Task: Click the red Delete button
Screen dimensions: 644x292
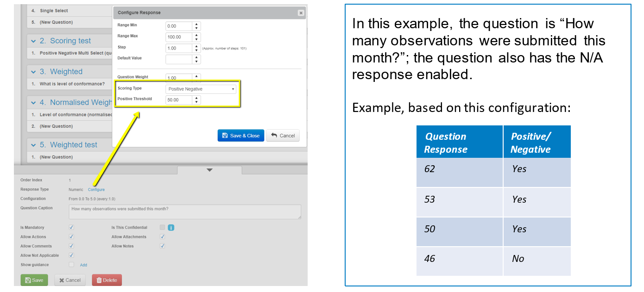Action: click(107, 280)
